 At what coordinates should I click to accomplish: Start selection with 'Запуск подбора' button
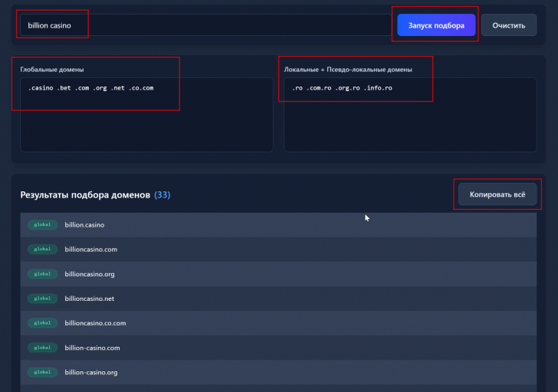click(436, 25)
